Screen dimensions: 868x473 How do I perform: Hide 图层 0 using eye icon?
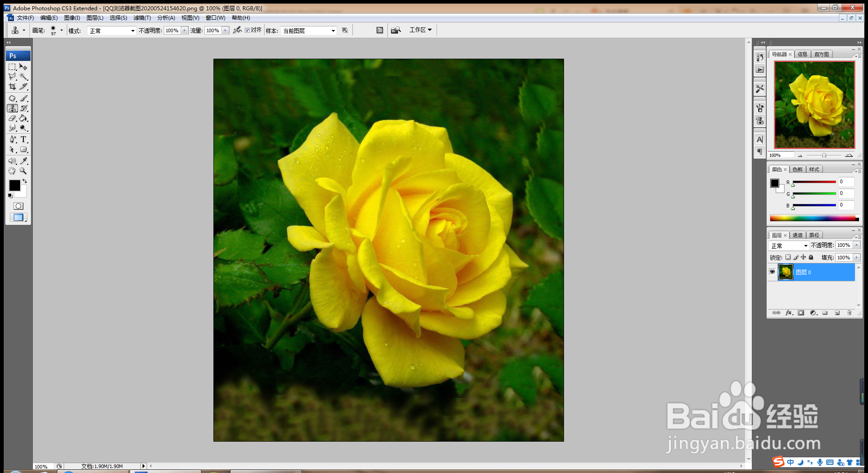tap(772, 272)
